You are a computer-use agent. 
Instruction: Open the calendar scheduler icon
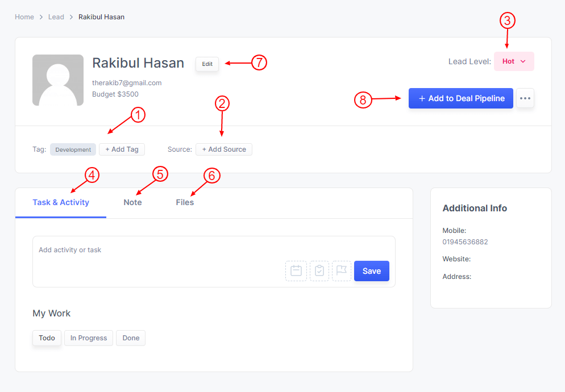[296, 271]
